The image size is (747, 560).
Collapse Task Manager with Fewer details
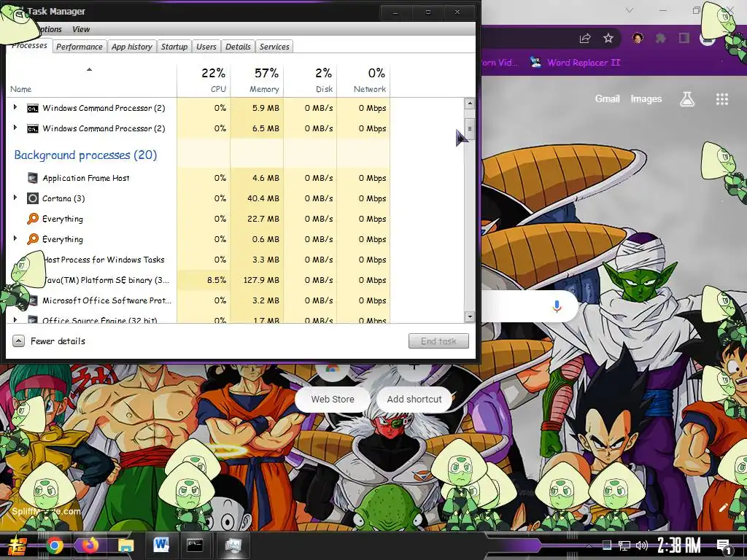pos(49,341)
